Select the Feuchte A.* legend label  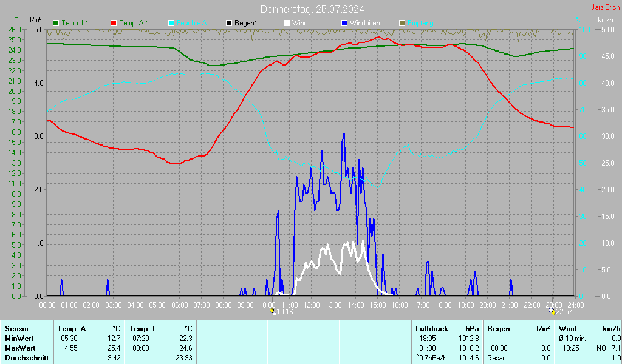[x=194, y=24]
